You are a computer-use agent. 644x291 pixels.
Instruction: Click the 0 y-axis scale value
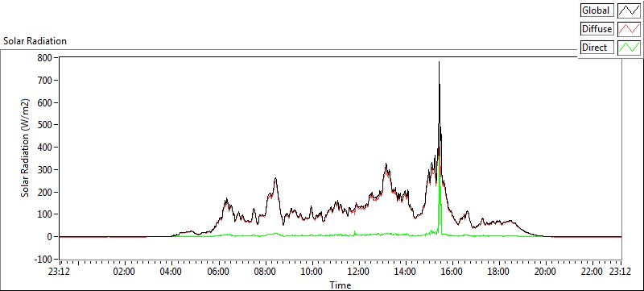point(50,237)
